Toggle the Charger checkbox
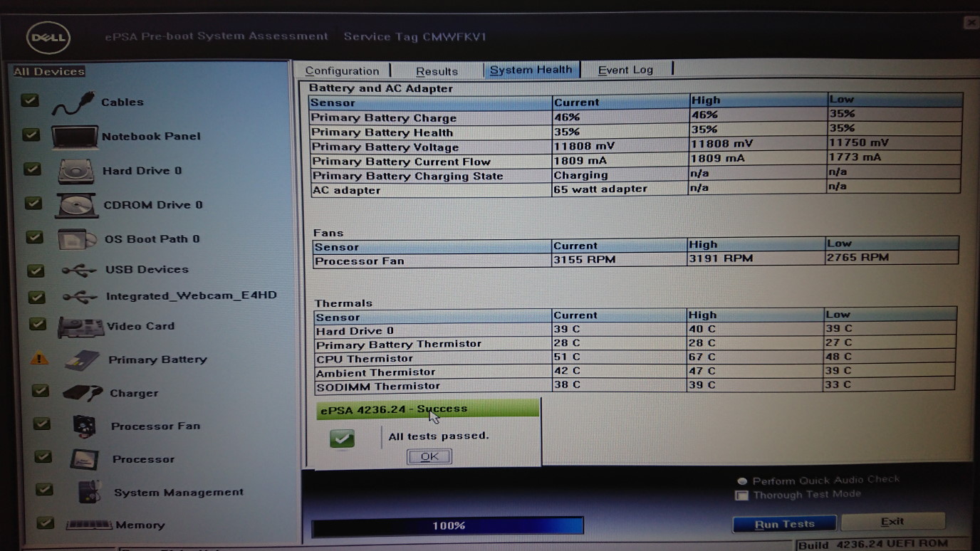 (x=41, y=392)
